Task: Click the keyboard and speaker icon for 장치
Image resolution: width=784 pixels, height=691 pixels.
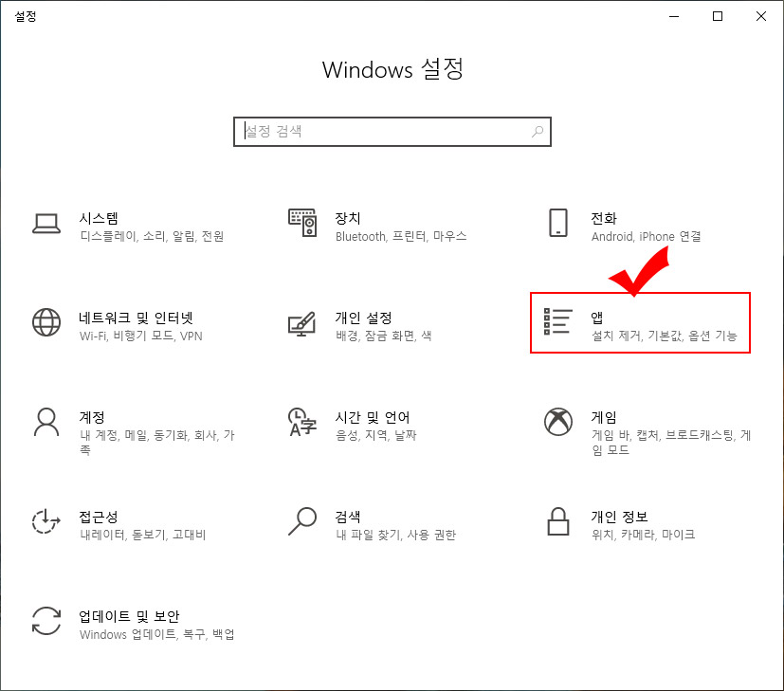Action: point(302,223)
